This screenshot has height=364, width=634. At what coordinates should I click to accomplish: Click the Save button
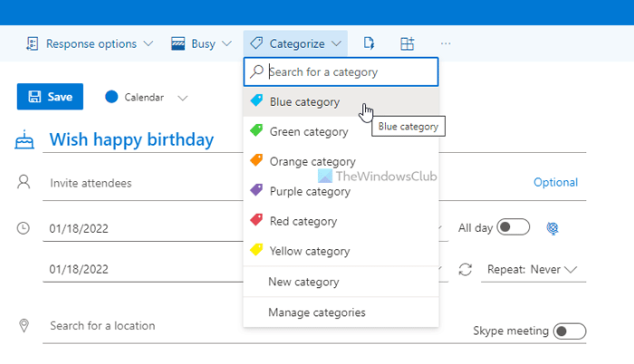coord(50,97)
